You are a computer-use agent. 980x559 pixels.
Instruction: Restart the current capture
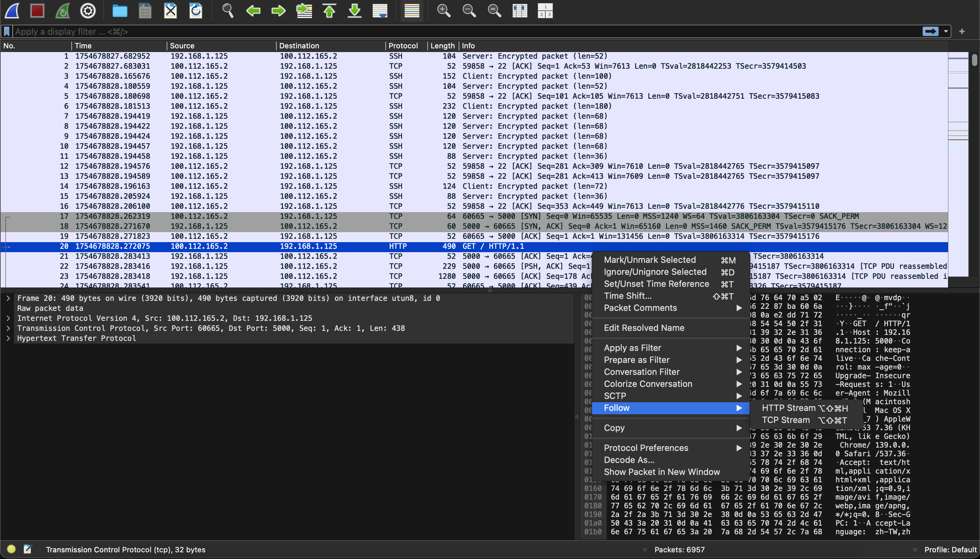[63, 11]
